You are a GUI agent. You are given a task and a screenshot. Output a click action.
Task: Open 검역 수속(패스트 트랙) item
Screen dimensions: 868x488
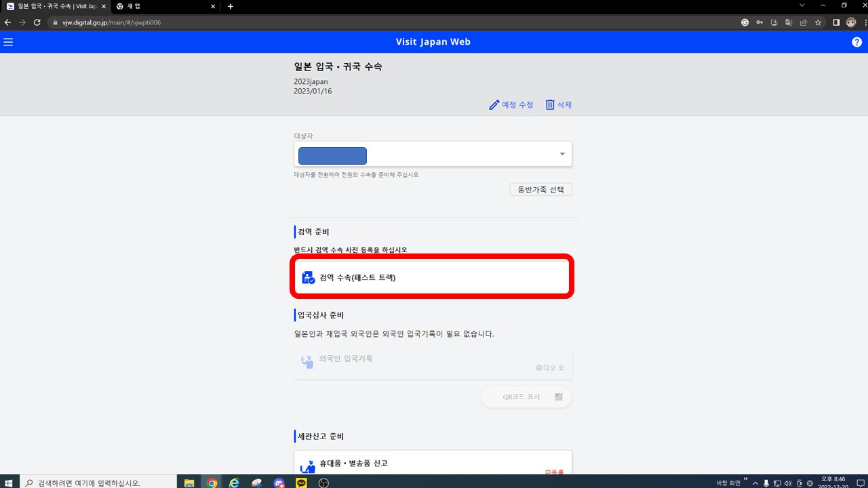tap(433, 277)
